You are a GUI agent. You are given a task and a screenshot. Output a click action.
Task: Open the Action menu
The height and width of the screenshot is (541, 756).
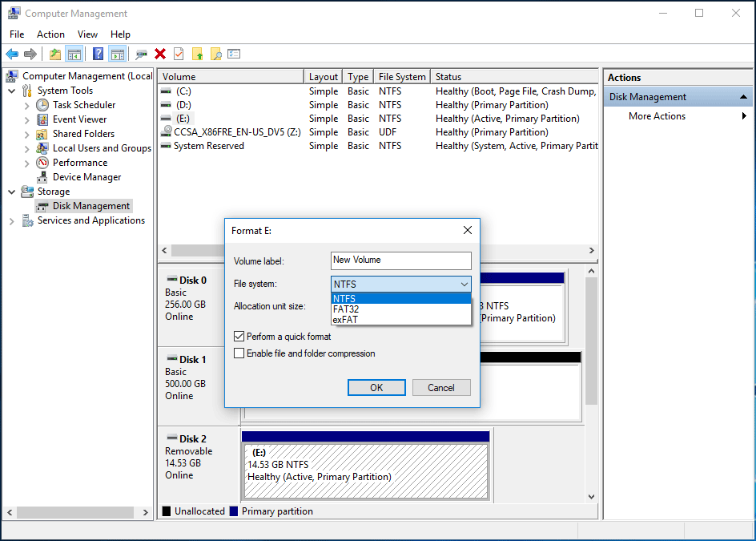coord(50,34)
